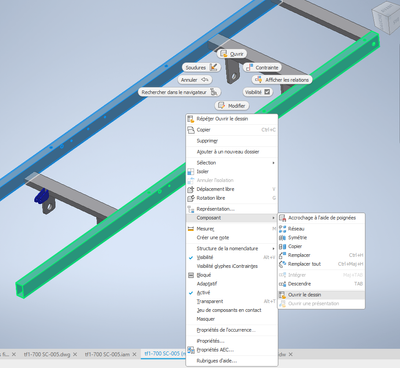The image size is (400, 368).
Task: Close the tf1-700 SC-005.iam tab
Action: [135, 354]
